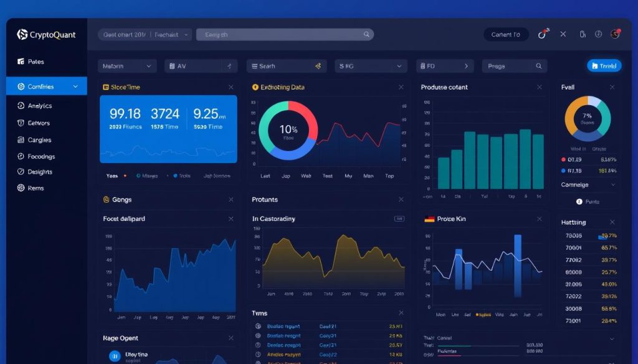Open the user avatar menu
638x364 pixels.
tap(615, 34)
